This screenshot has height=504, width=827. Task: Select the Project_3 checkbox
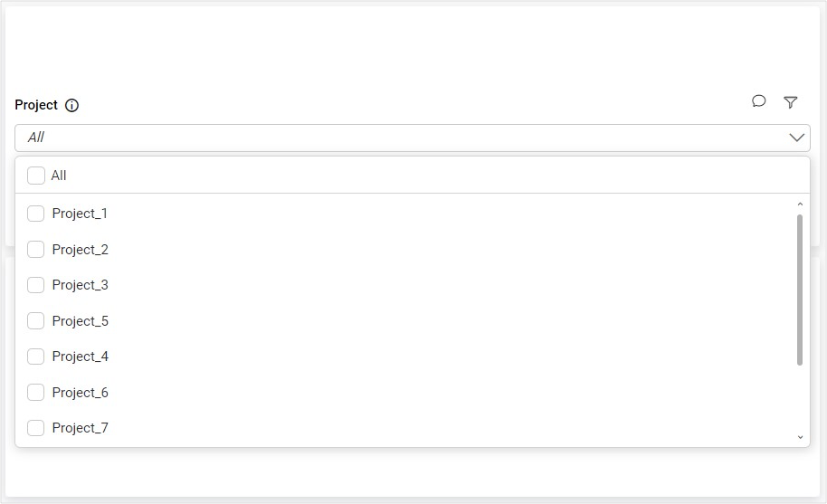(x=36, y=285)
